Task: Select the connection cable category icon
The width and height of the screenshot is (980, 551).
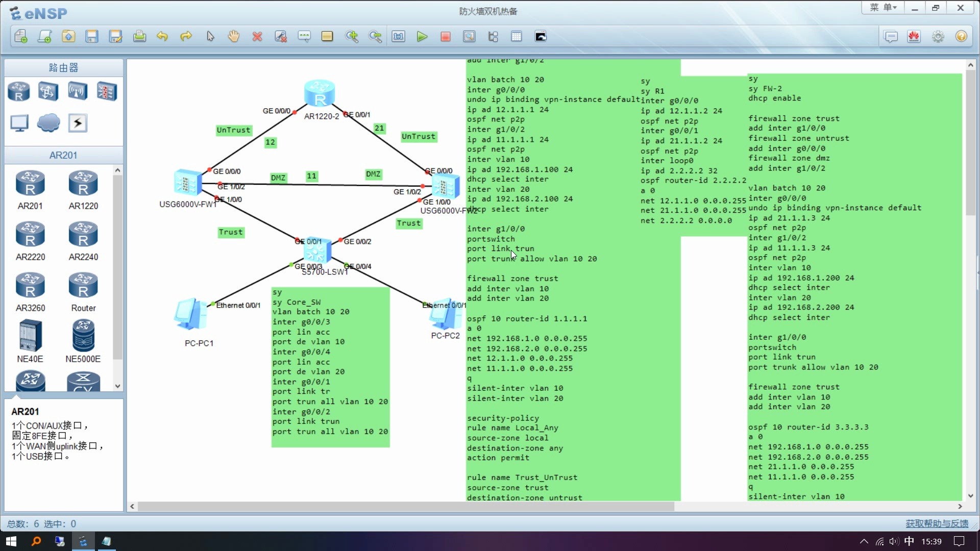Action: pos(78,123)
